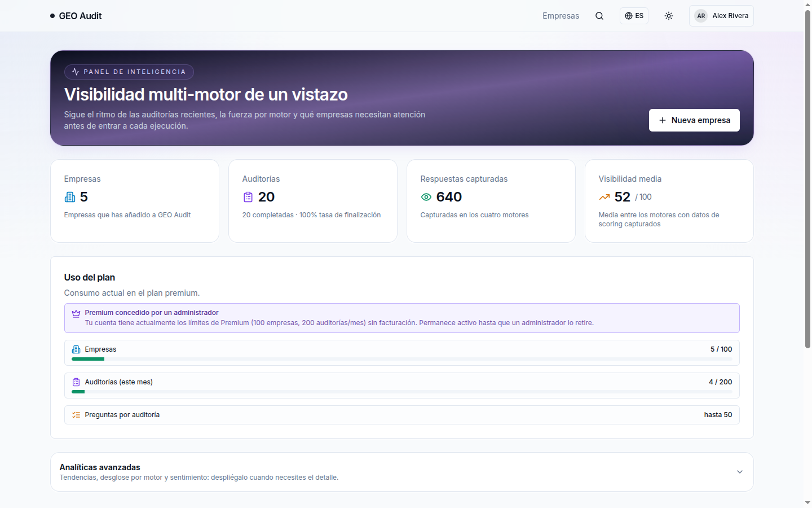Click the checklist icon in Preguntas por auditoría row
This screenshot has width=812, height=508.
pos(76,415)
